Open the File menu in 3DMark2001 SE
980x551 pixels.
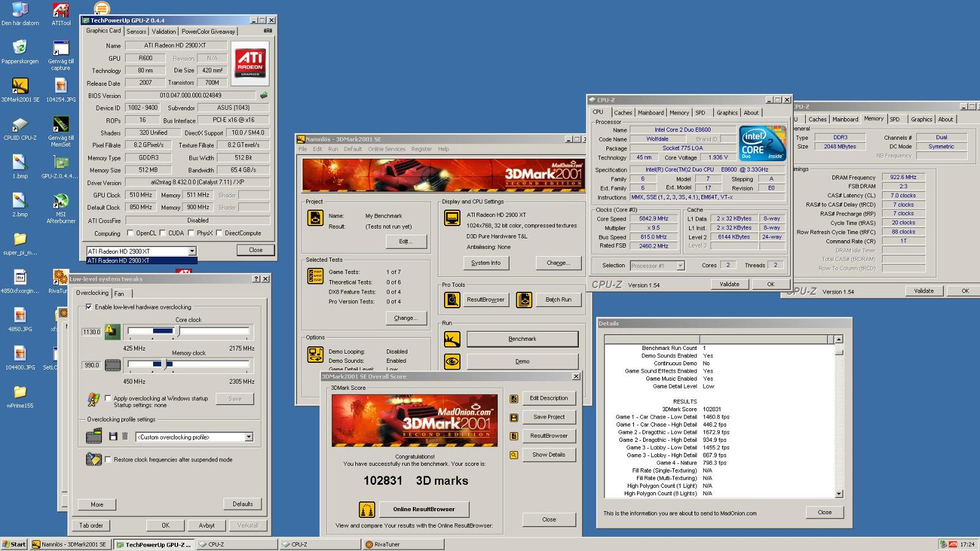click(303, 149)
